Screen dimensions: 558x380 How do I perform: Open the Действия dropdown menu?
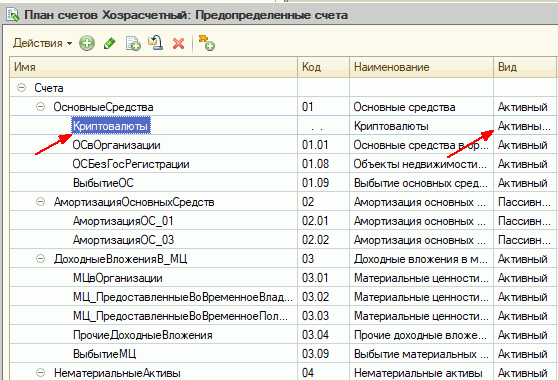click(x=42, y=43)
